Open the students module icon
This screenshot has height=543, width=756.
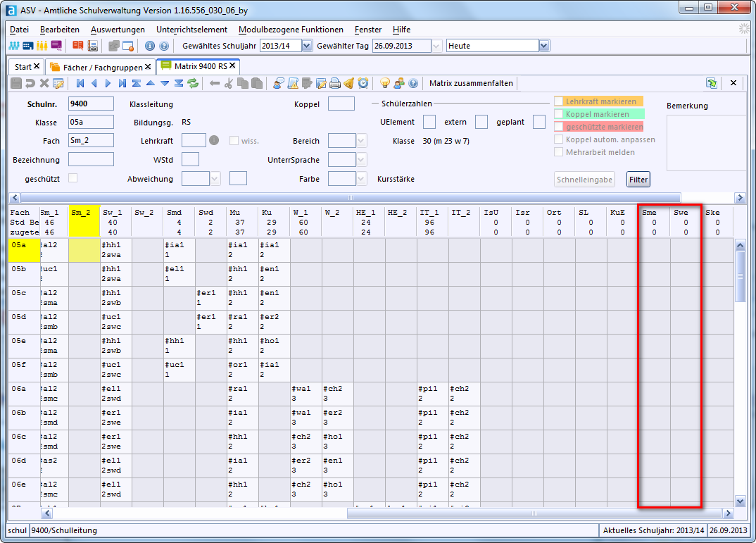(14, 46)
